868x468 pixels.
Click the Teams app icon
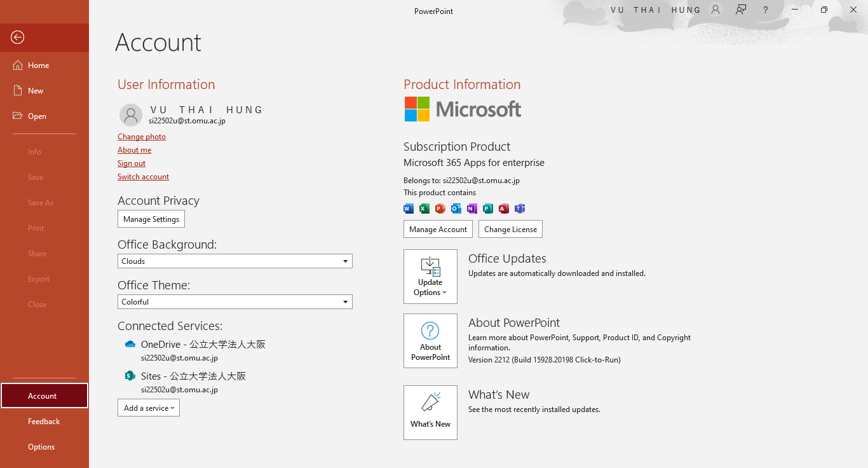click(520, 209)
